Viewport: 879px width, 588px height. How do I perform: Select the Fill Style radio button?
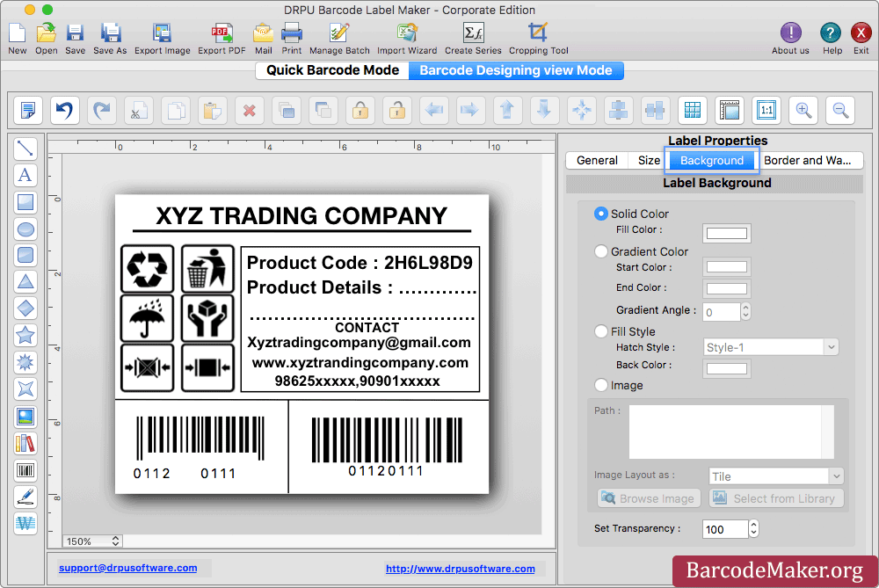tap(600, 331)
